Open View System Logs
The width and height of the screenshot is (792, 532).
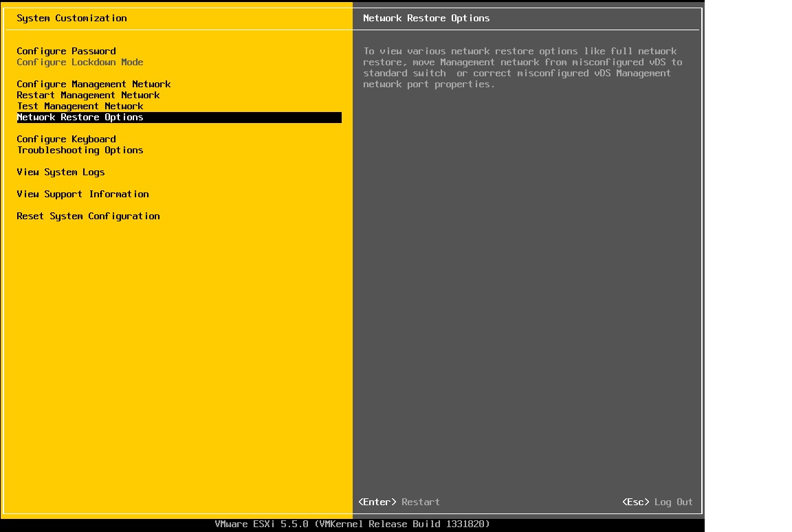(60, 172)
